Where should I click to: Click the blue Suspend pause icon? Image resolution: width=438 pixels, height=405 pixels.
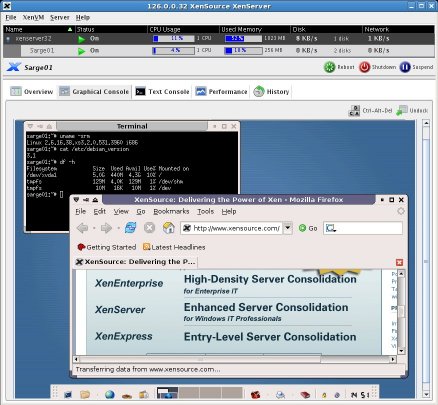coord(405,67)
